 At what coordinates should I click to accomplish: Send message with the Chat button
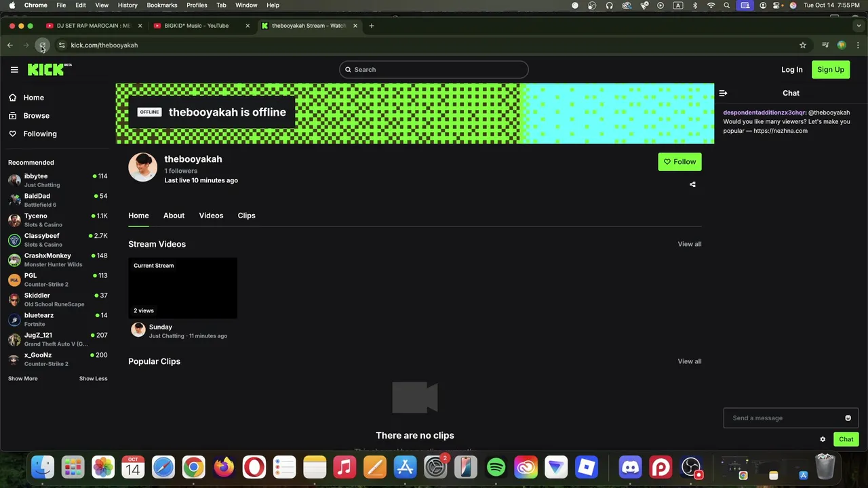click(846, 439)
